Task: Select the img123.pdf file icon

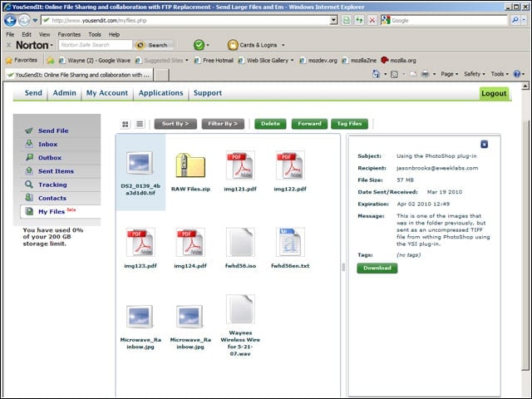Action: 140,242
